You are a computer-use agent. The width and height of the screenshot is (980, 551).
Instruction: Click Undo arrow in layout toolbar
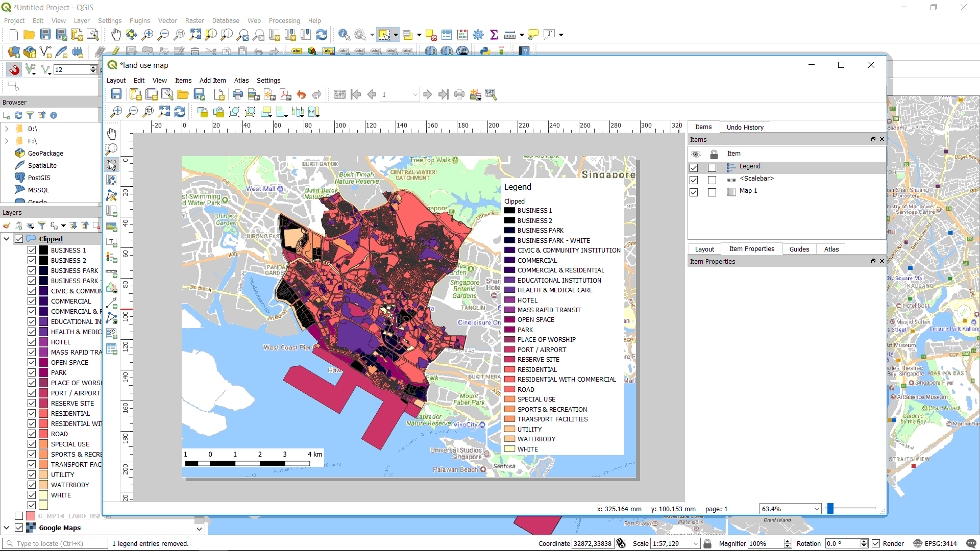(x=301, y=94)
